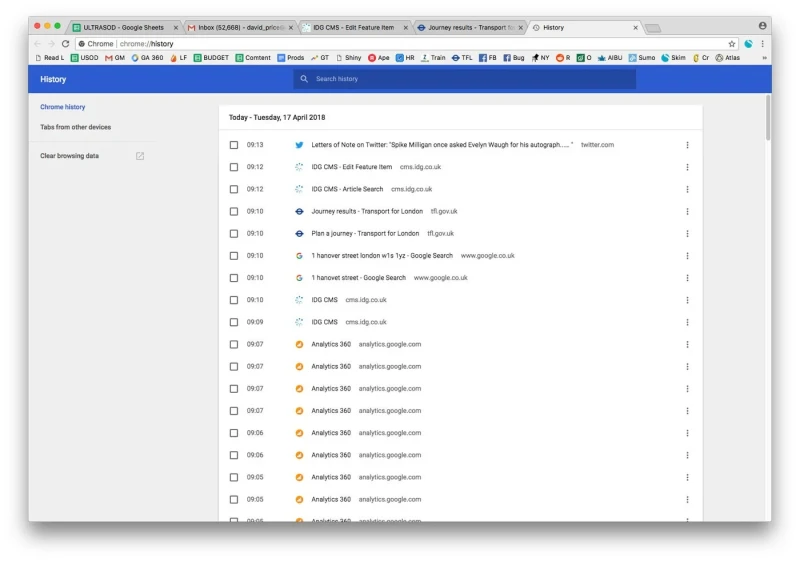This screenshot has height=562, width=800.
Task: Click the Search history field
Action: 470,79
